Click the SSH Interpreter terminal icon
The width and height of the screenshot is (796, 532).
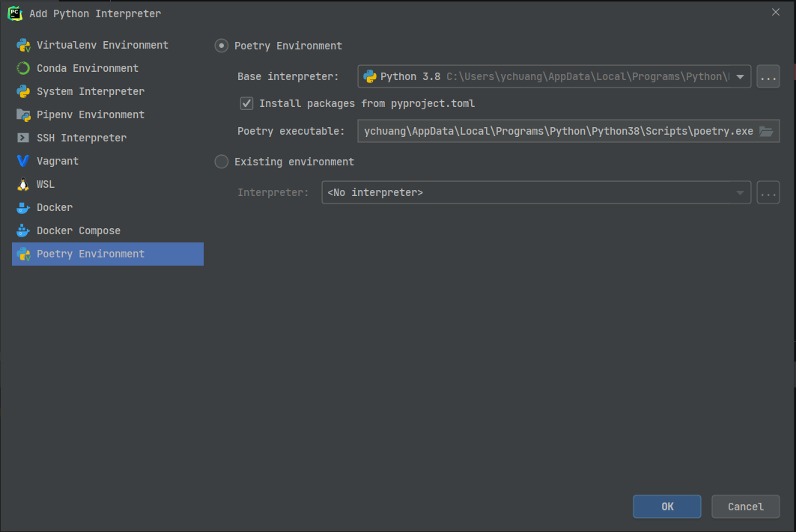click(23, 138)
